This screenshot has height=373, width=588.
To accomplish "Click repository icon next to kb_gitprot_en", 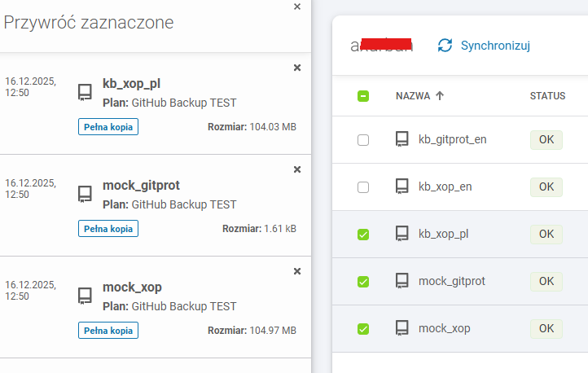I will click(x=402, y=139).
